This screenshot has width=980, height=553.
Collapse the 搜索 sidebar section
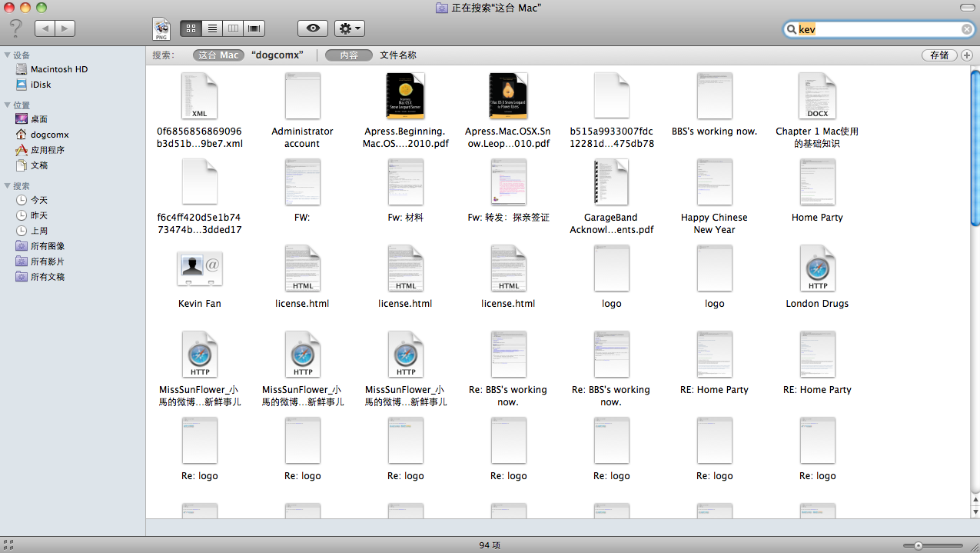8,186
